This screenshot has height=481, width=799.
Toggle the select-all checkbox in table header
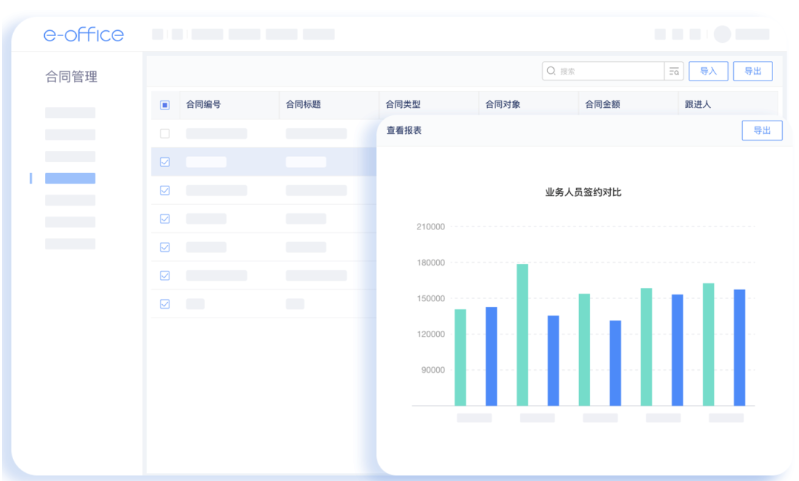pos(165,104)
